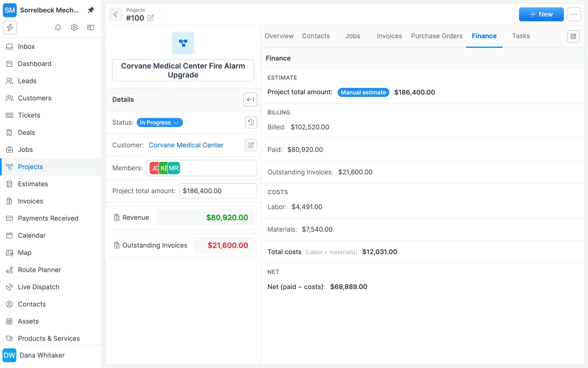Click the project flow icon thumbnail
Image resolution: width=588 pixels, height=368 pixels.
pyautogui.click(x=183, y=43)
